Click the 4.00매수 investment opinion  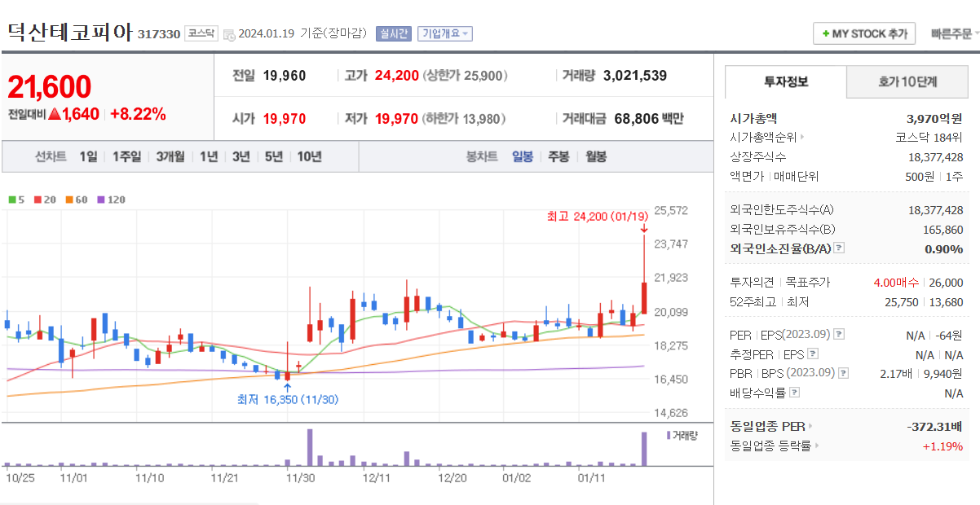896,283
